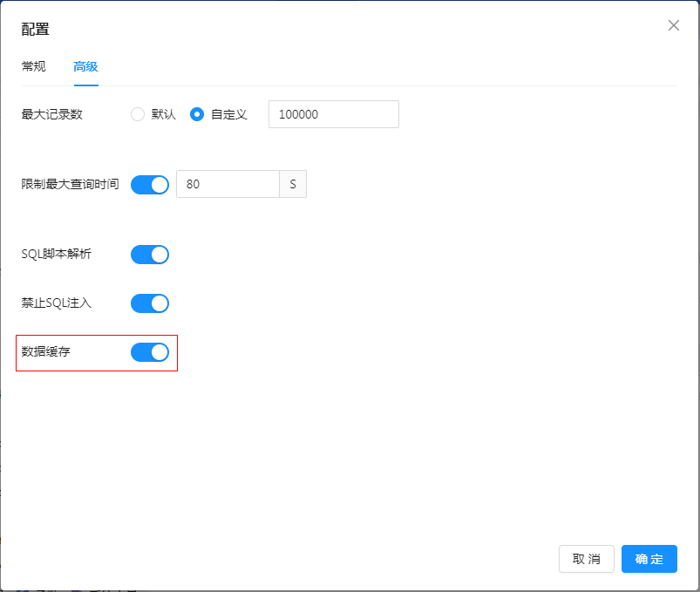Disable the 限制最大查询时间 switch
The image size is (700, 592).
pyautogui.click(x=150, y=185)
